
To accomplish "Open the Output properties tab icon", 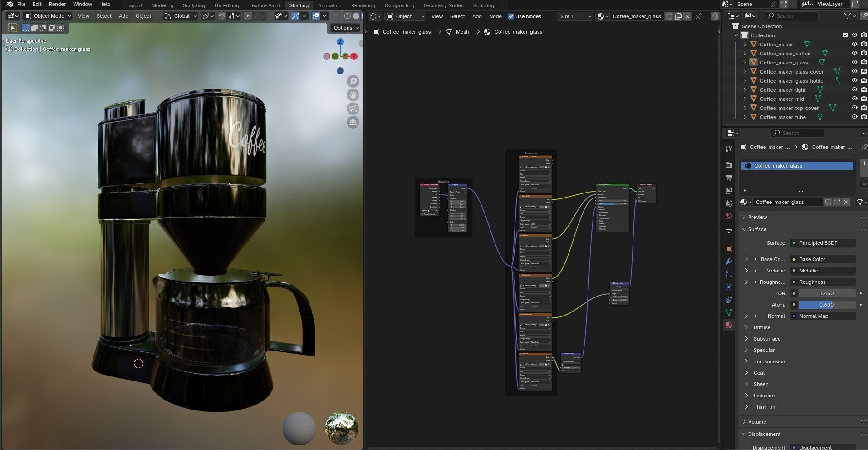I will [x=729, y=178].
